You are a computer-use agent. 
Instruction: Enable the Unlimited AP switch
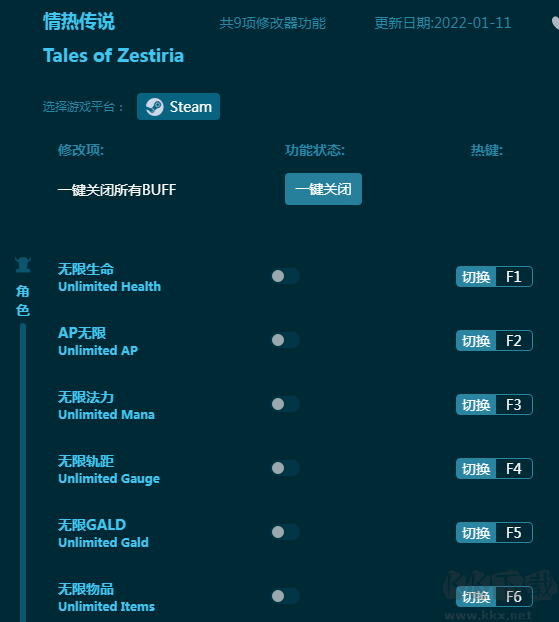(285, 340)
